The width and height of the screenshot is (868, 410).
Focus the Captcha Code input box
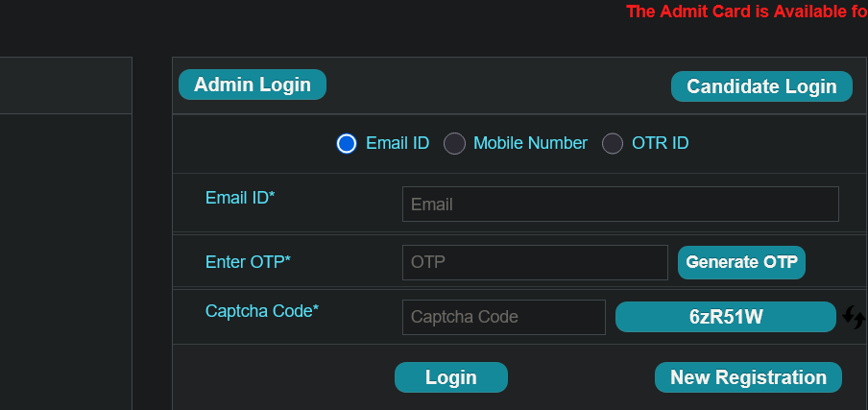point(504,317)
